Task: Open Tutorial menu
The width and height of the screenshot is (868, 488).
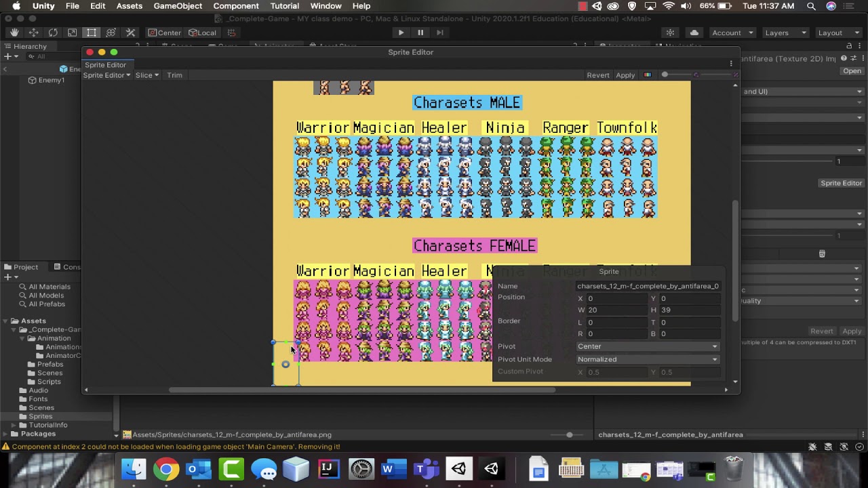Action: click(x=284, y=6)
